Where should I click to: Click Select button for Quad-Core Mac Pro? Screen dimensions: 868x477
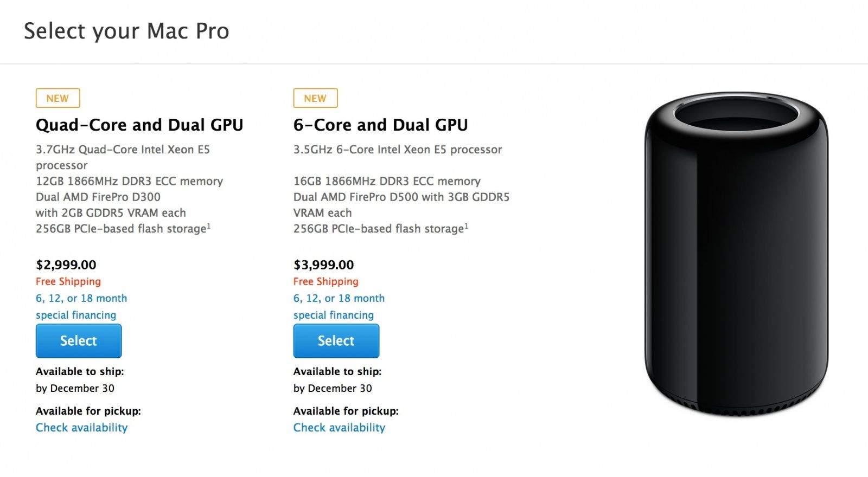[79, 341]
